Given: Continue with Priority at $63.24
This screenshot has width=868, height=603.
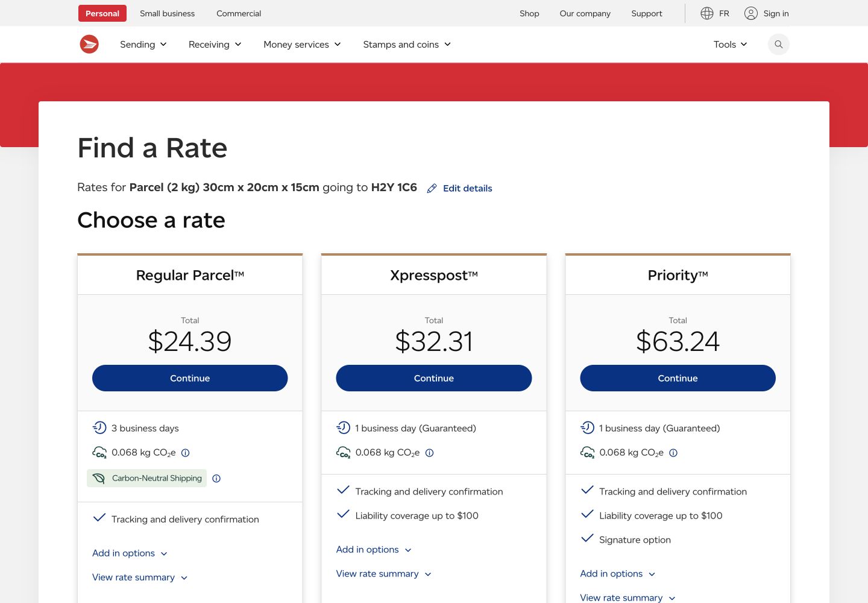Looking at the screenshot, I should (678, 378).
